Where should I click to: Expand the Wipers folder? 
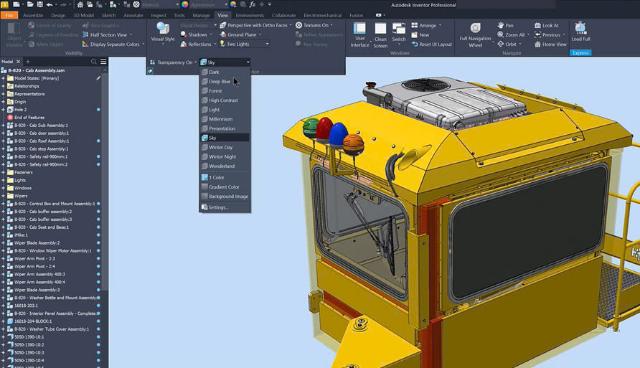[3, 196]
